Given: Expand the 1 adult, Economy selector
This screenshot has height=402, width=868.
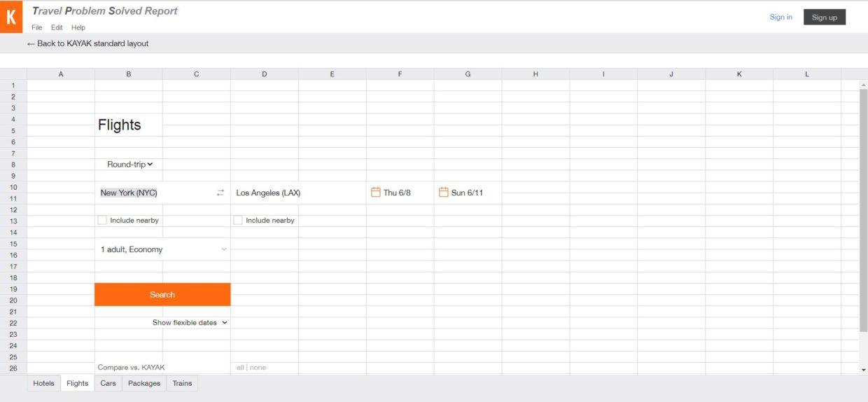Looking at the screenshot, I should click(162, 249).
